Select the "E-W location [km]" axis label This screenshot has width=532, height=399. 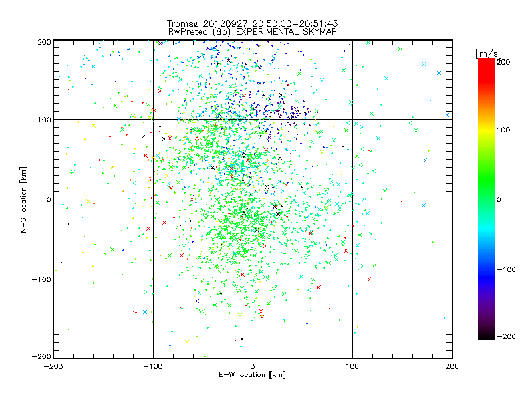(x=252, y=374)
